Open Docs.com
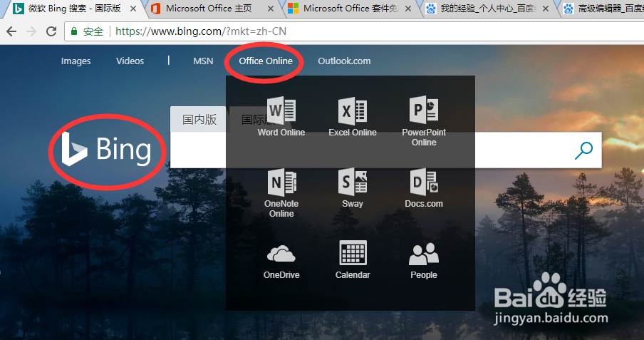The height and width of the screenshot is (340, 644). [x=424, y=188]
